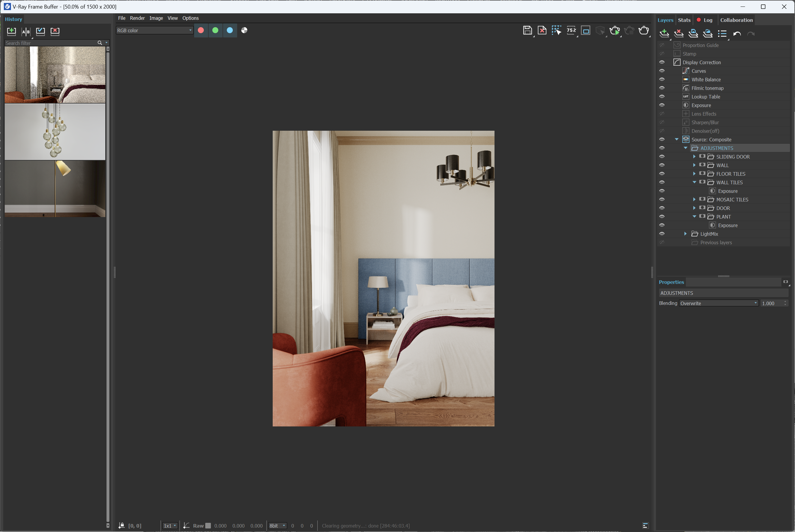Open the 8bit value format dropdown
795x532 pixels.
277,525
